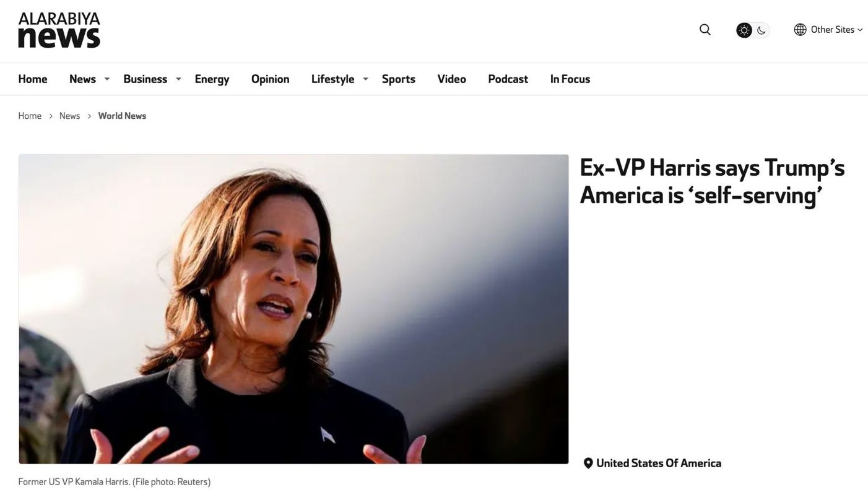The height and width of the screenshot is (500, 868).
Task: Expand the Lifestyle menu arrow
Action: [x=365, y=79]
